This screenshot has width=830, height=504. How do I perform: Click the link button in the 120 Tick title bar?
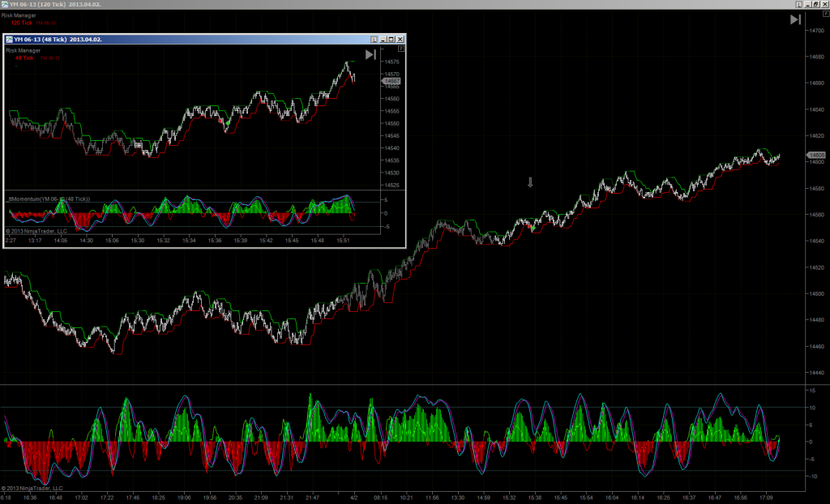[798, 4]
